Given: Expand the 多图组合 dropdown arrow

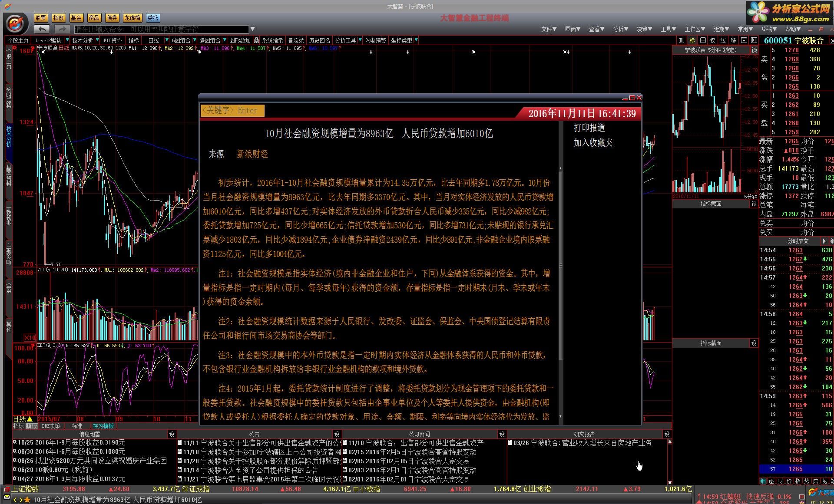Looking at the screenshot, I should (x=224, y=40).
